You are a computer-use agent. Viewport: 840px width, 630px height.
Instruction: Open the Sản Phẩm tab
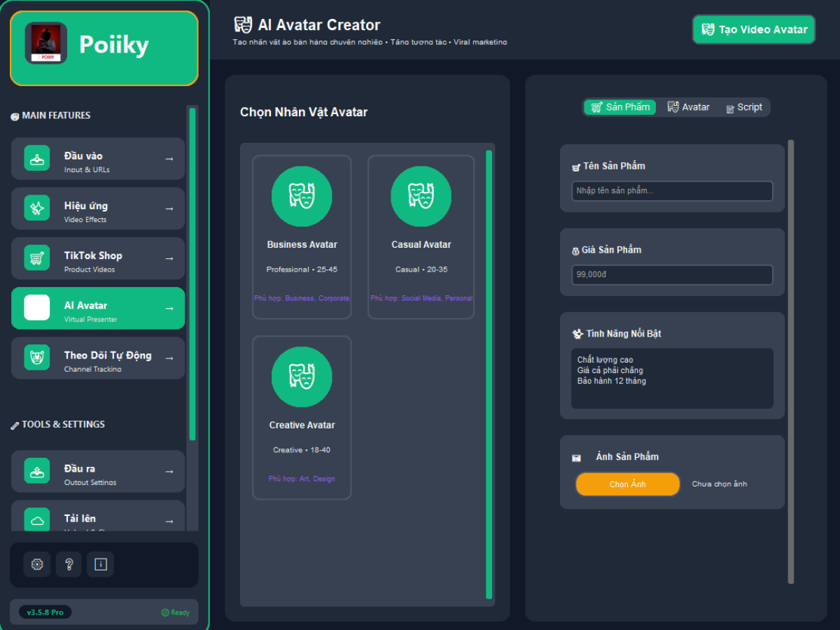(620, 107)
